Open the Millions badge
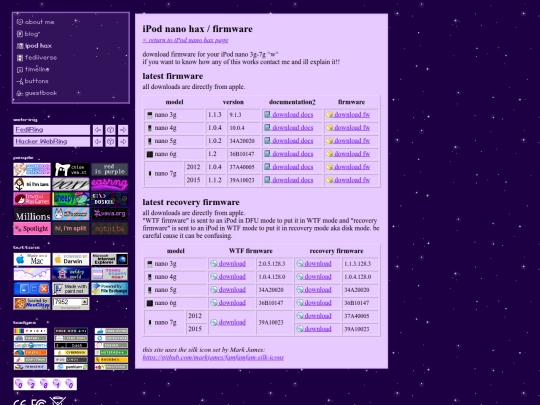The height and width of the screenshot is (405, 540). (32, 214)
